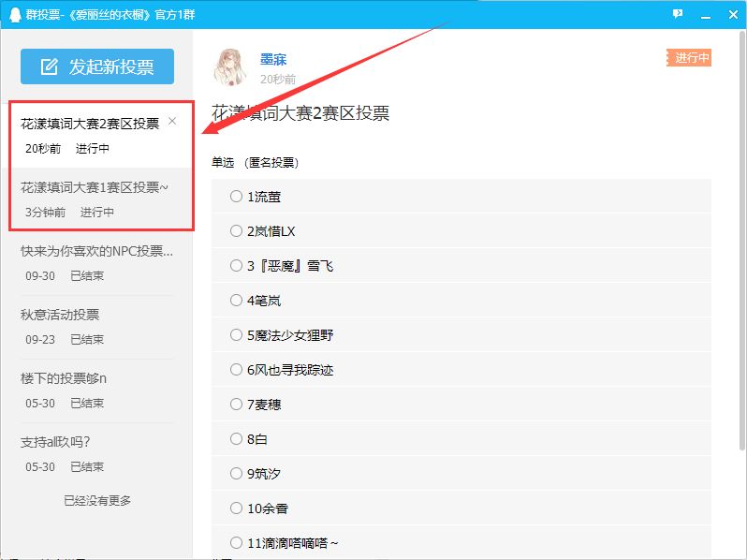Click the vertical scrollbar thumb
Screen dimensions: 747x560
point(741,241)
